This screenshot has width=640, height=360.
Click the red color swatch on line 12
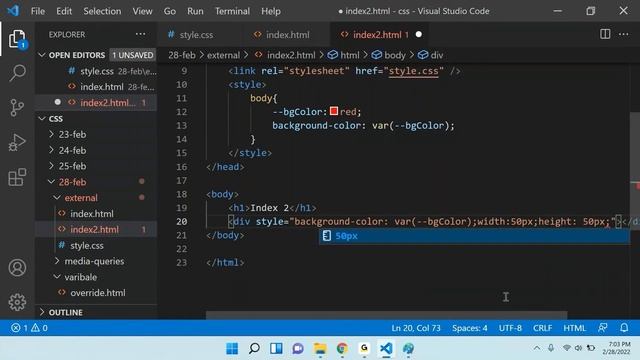pos(334,111)
